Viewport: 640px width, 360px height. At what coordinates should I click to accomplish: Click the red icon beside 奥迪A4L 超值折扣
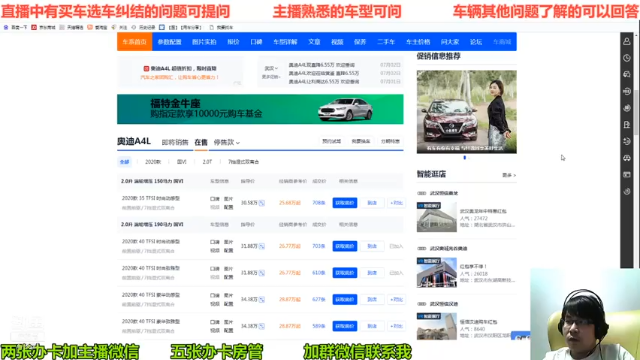[146, 69]
